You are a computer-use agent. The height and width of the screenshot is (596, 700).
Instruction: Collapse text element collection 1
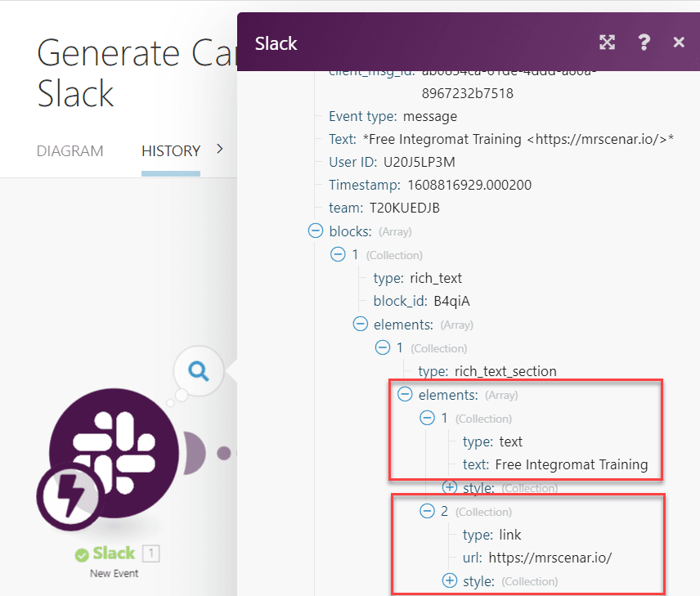pyautogui.click(x=427, y=418)
